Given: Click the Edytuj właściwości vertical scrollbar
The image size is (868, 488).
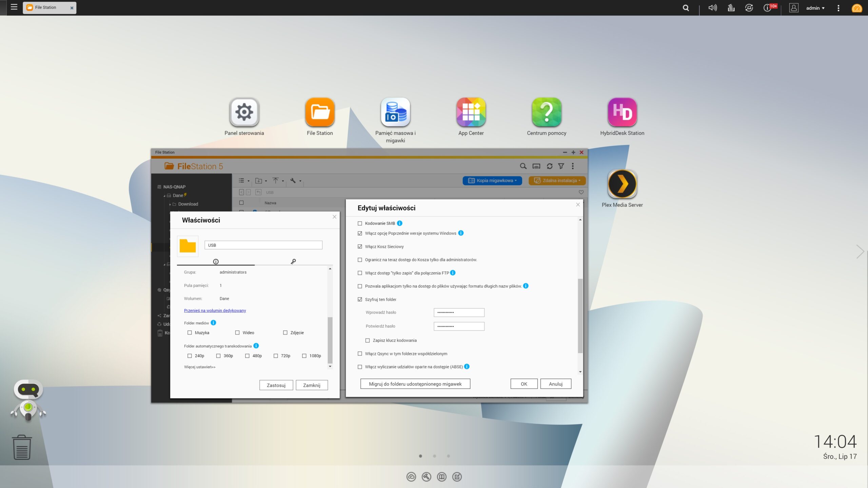Looking at the screenshot, I should point(580,316).
